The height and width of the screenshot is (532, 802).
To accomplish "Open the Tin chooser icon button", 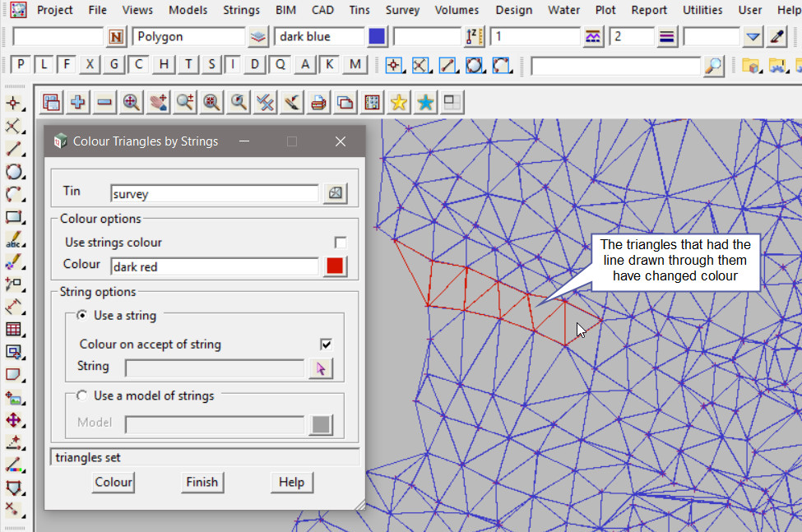I will (x=336, y=193).
